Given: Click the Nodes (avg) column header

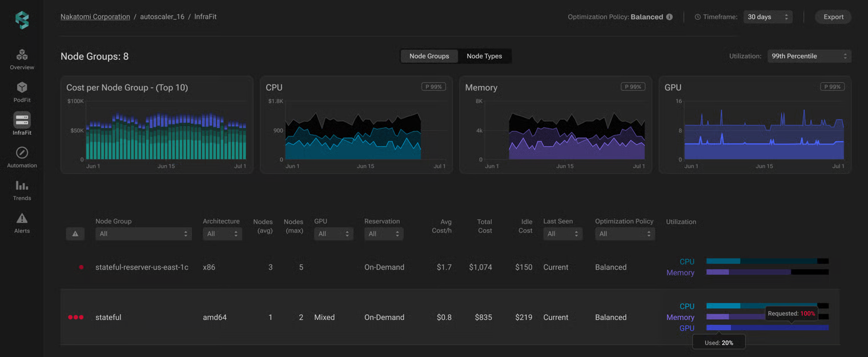Looking at the screenshot, I should click(263, 226).
